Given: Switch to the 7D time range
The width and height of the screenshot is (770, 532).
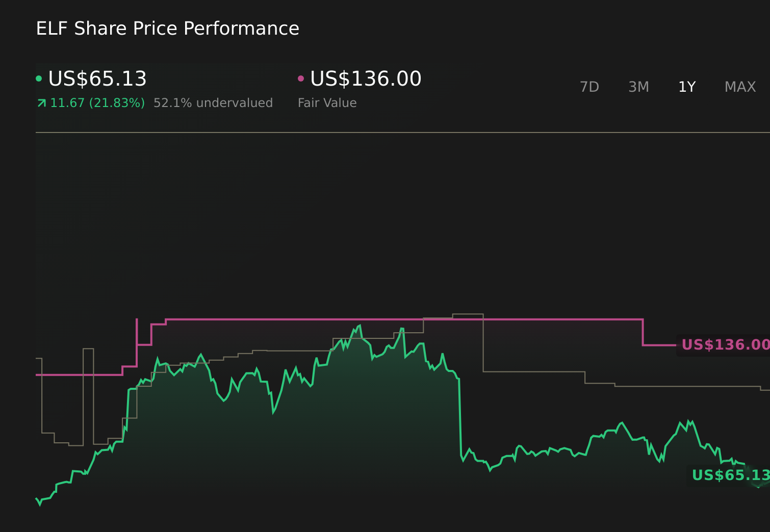Looking at the screenshot, I should pos(589,87).
